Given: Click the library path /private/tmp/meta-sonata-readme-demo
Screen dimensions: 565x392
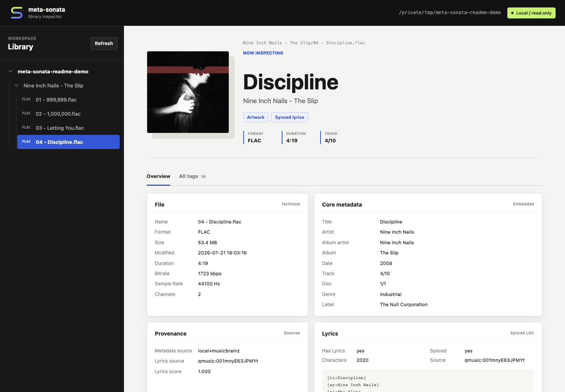Looking at the screenshot, I should coord(450,13).
